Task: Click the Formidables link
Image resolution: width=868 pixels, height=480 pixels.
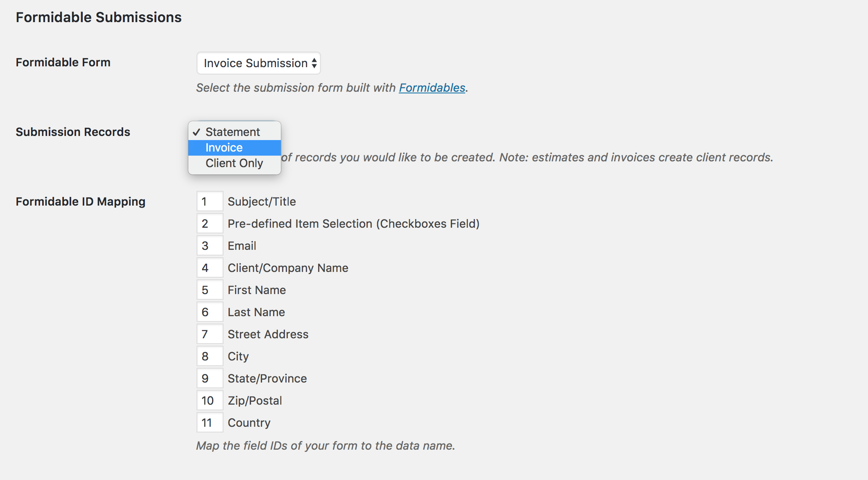Action: 432,88
